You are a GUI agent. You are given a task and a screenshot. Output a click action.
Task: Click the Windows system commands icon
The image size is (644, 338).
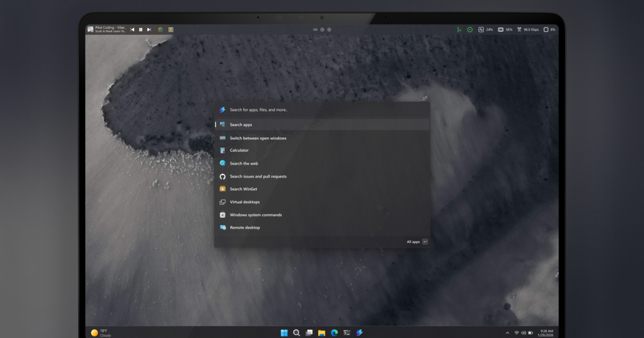tap(223, 215)
